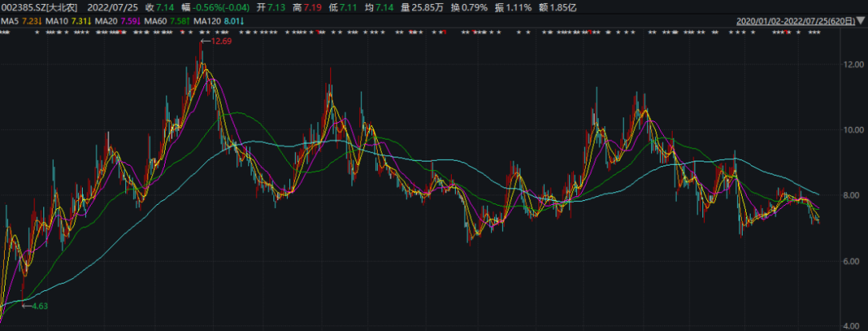
Task: Select the MA10 indicator label
Action: (x=58, y=20)
